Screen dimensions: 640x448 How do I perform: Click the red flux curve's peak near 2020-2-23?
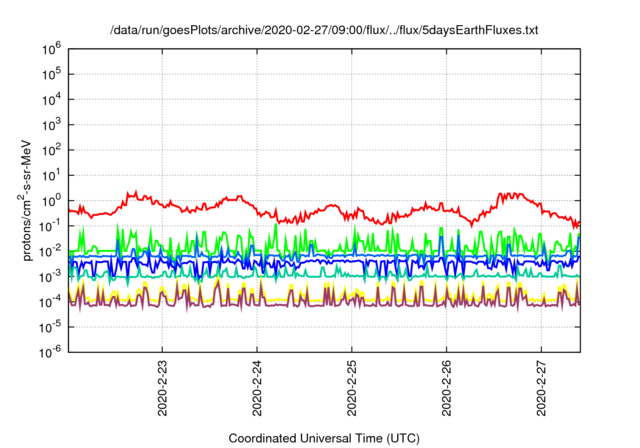click(136, 193)
